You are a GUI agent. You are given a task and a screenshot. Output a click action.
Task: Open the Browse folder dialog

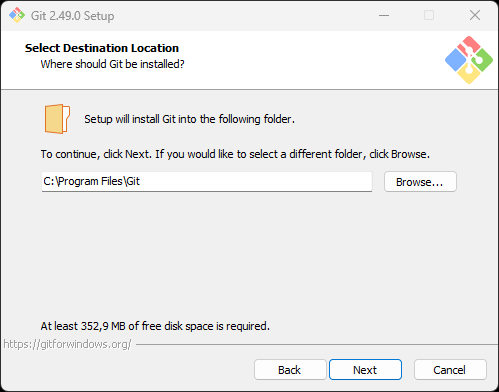click(x=420, y=182)
